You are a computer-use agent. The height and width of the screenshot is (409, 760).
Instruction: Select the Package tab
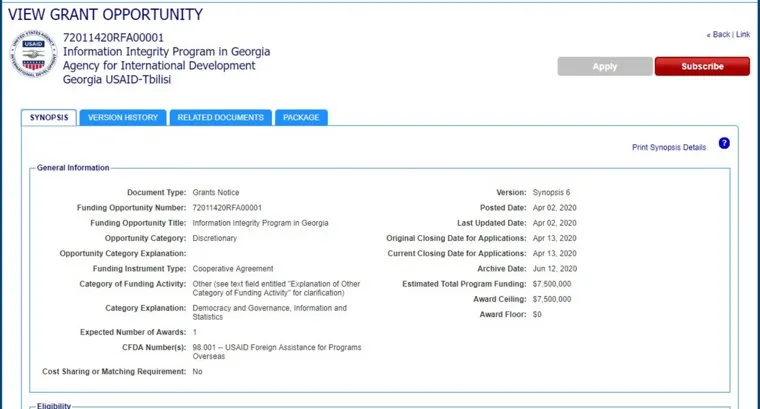pyautogui.click(x=301, y=118)
